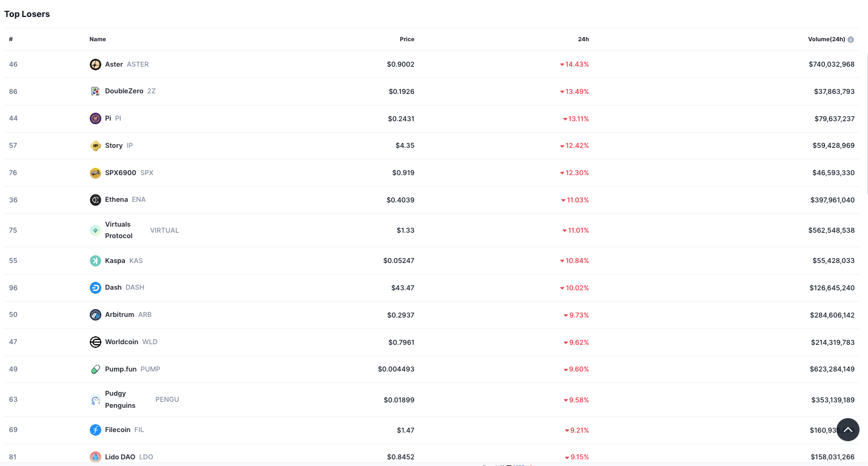Select the SPX6900 meme coin icon
The width and height of the screenshot is (868, 466).
tap(95, 173)
